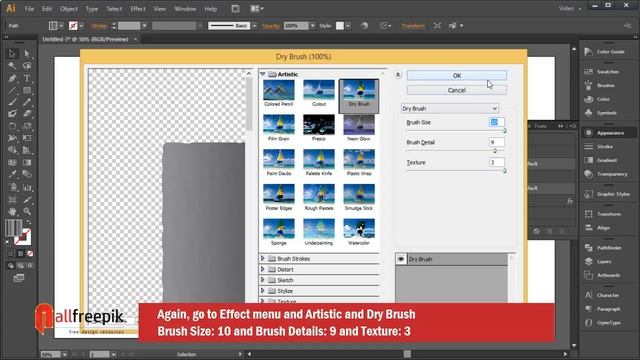Expand the Brush Strokes folder
Viewport: 640px width, 360px height.
(263, 258)
